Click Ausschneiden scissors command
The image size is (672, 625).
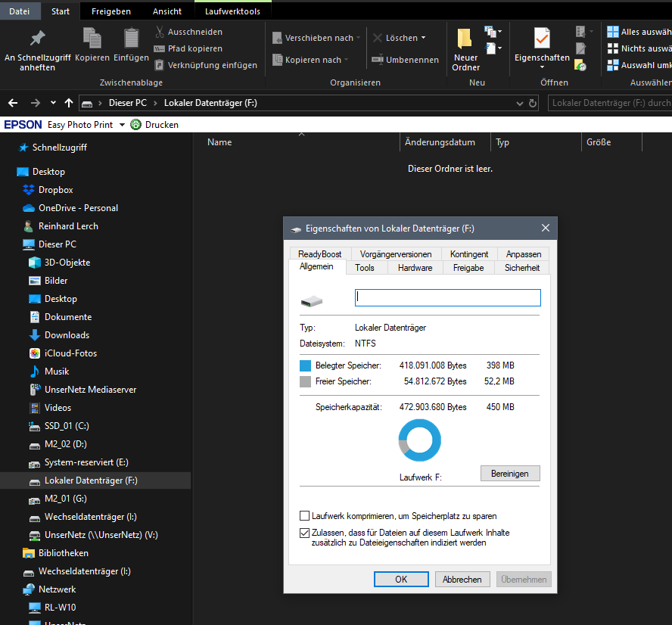click(189, 32)
